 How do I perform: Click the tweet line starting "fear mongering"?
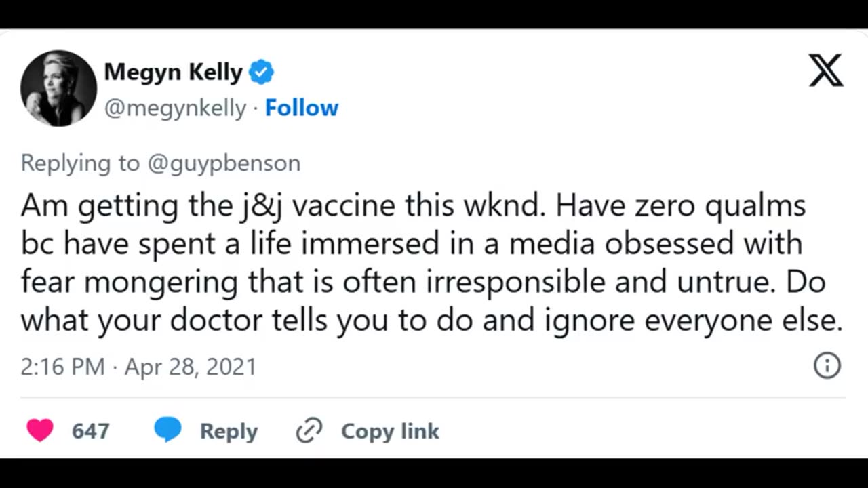pos(422,283)
